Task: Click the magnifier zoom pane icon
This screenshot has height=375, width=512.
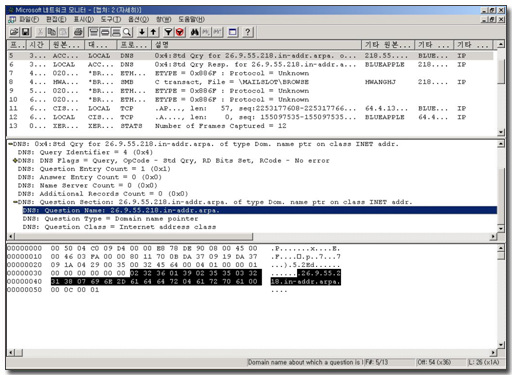Action: click(x=127, y=32)
